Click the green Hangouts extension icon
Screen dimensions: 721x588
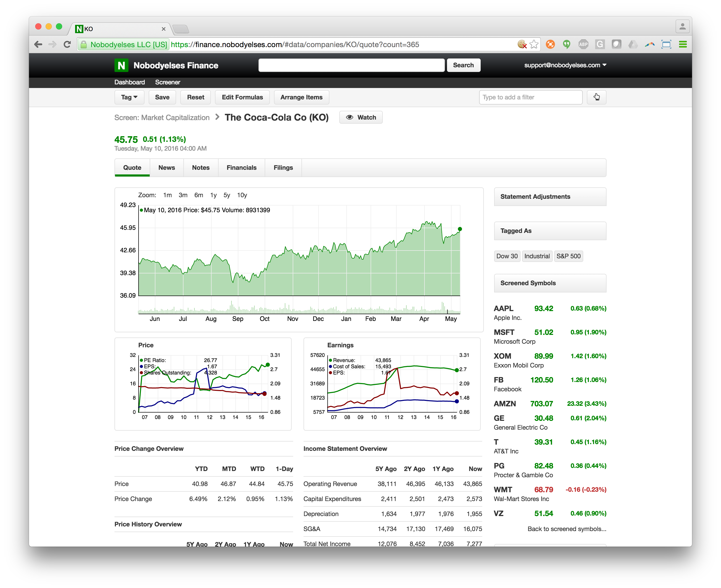(566, 44)
